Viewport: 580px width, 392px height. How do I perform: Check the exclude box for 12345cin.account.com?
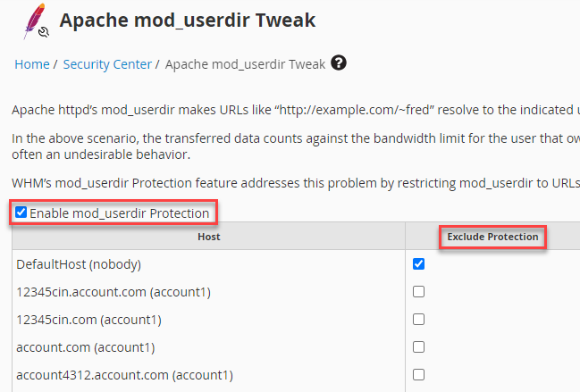point(418,292)
